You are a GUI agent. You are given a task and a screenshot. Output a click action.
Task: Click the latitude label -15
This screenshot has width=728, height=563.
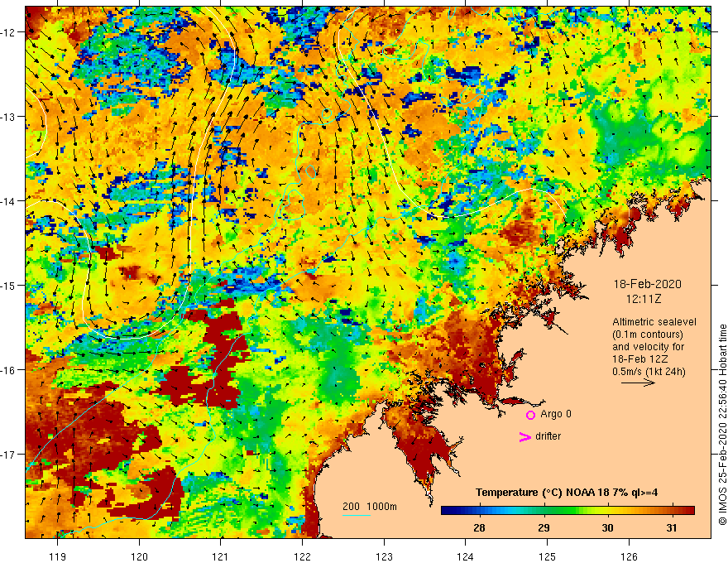click(x=9, y=285)
